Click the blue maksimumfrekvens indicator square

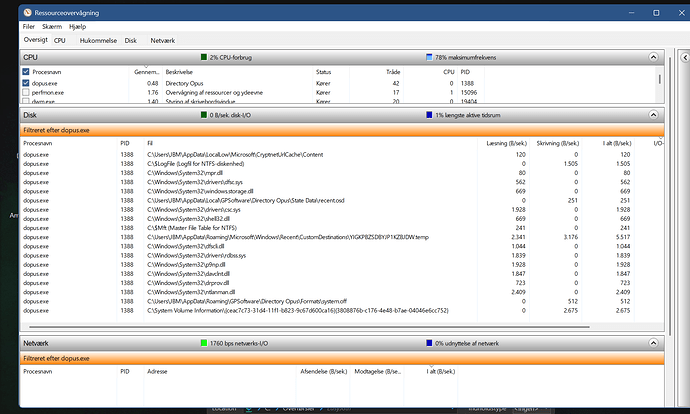pos(429,58)
